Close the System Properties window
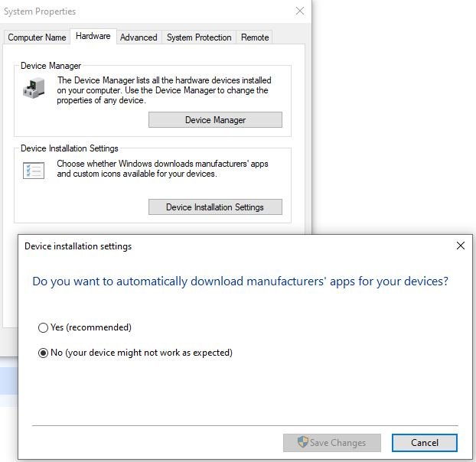Screen dimensions: 476x462 click(x=298, y=11)
